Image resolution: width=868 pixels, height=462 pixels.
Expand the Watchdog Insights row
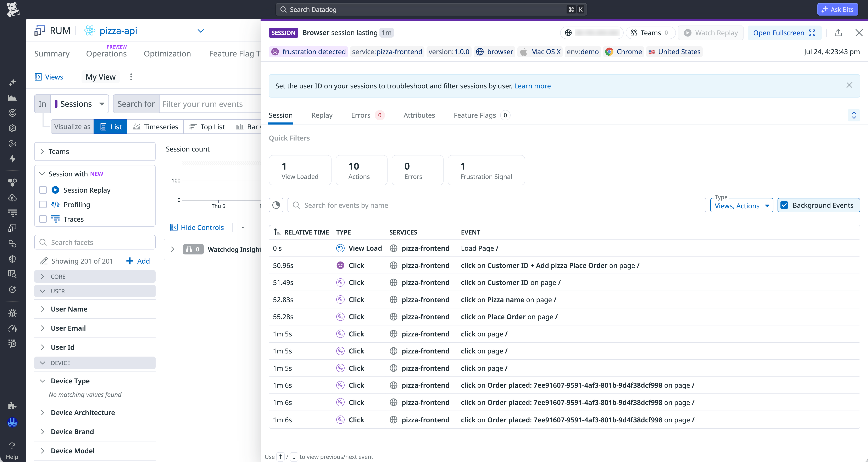(173, 249)
